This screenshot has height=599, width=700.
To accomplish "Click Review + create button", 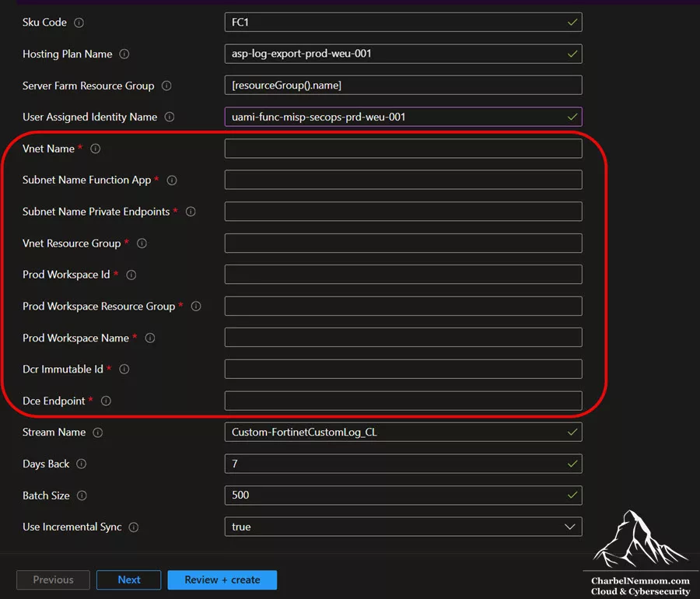I will click(x=222, y=580).
